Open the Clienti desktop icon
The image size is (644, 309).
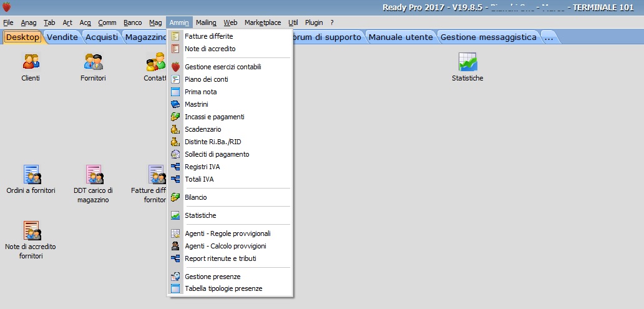pyautogui.click(x=31, y=62)
